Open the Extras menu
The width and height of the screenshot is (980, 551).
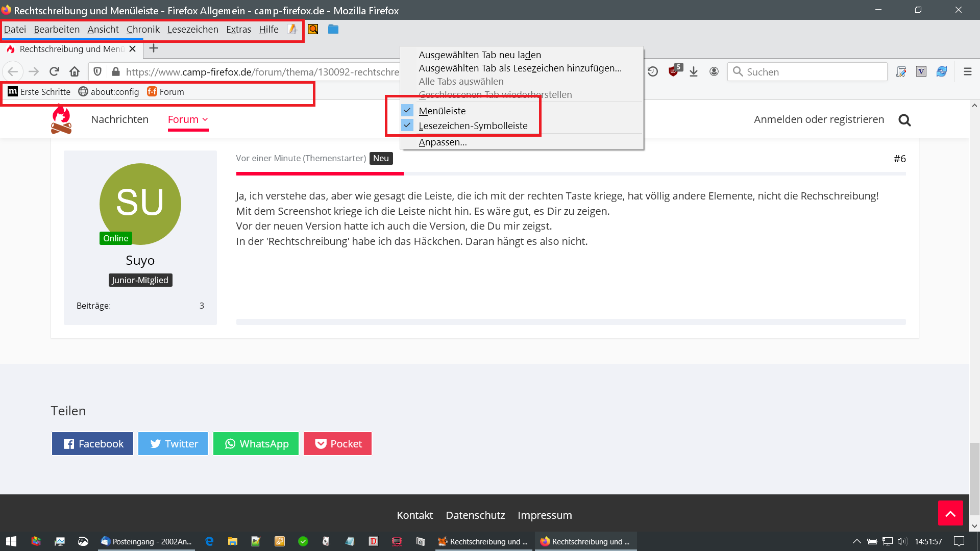(238, 30)
